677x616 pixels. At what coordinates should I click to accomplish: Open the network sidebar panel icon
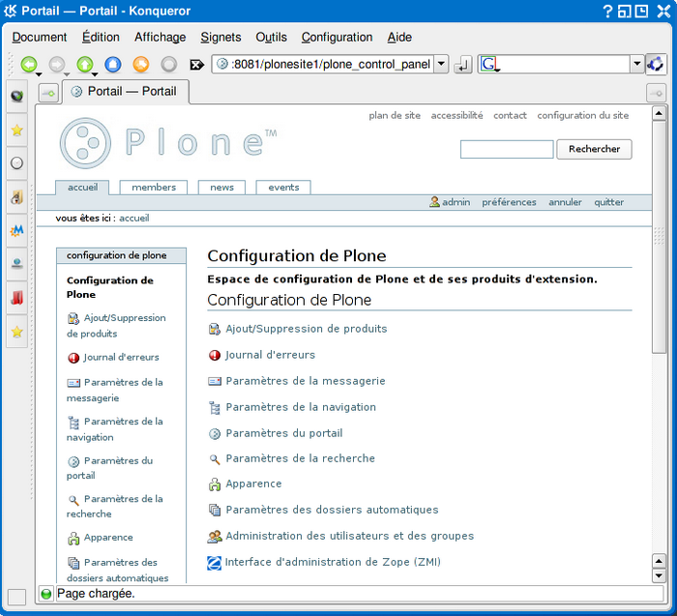[x=16, y=264]
